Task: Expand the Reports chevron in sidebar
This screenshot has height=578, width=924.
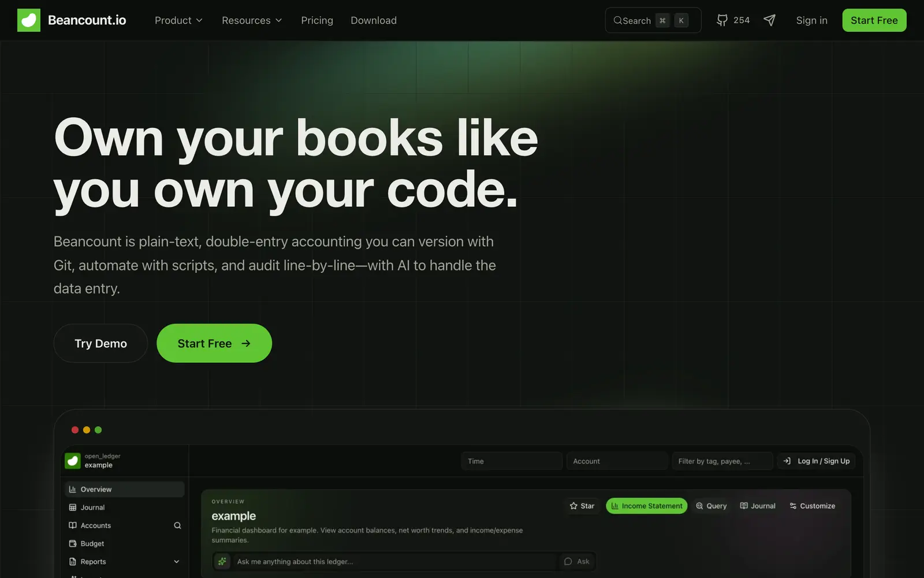Action: (177, 562)
